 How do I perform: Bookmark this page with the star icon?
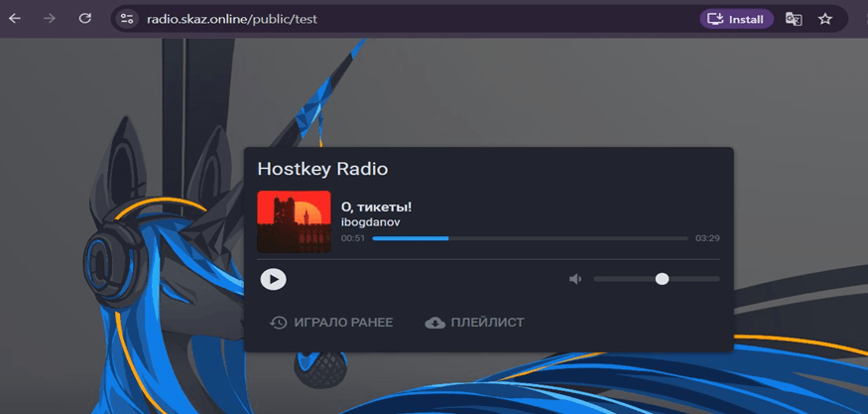(x=825, y=19)
